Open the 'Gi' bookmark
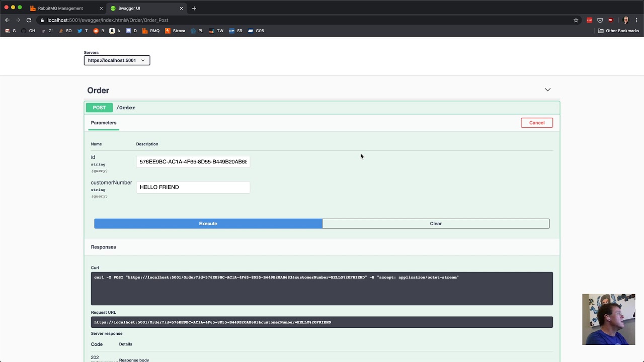Viewport: 644px width, 362px height. (x=47, y=31)
